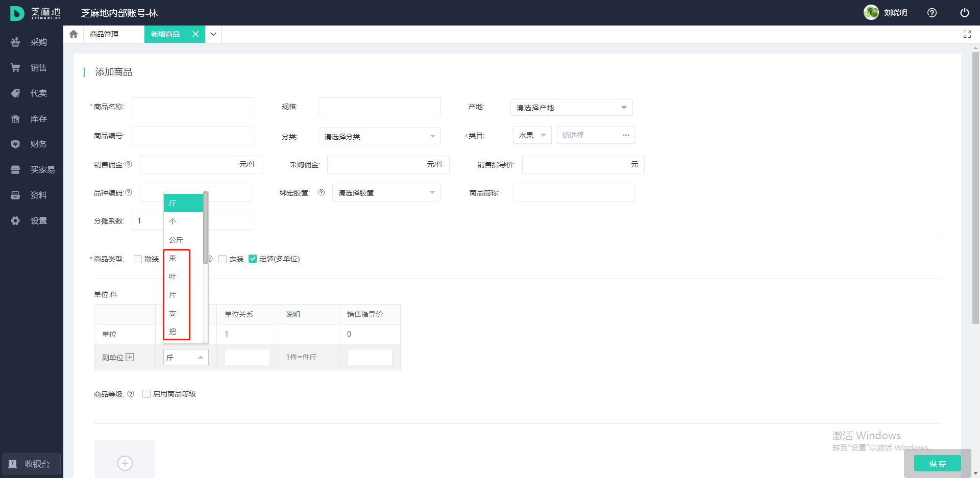The image size is (980, 478).
Task: Click the unit dropdown list scrollbar
Action: (x=206, y=228)
